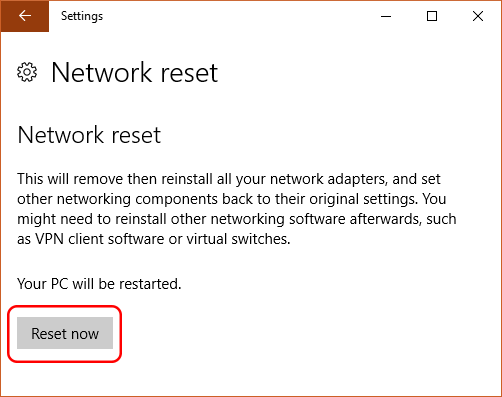Select the large Network reset page title
This screenshot has width=502, height=397.
135,72
